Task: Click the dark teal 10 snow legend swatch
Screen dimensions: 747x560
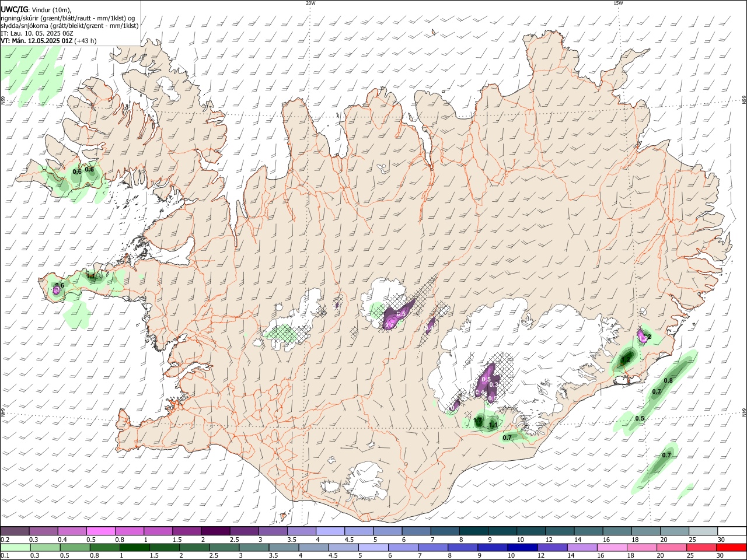Action: (530, 531)
